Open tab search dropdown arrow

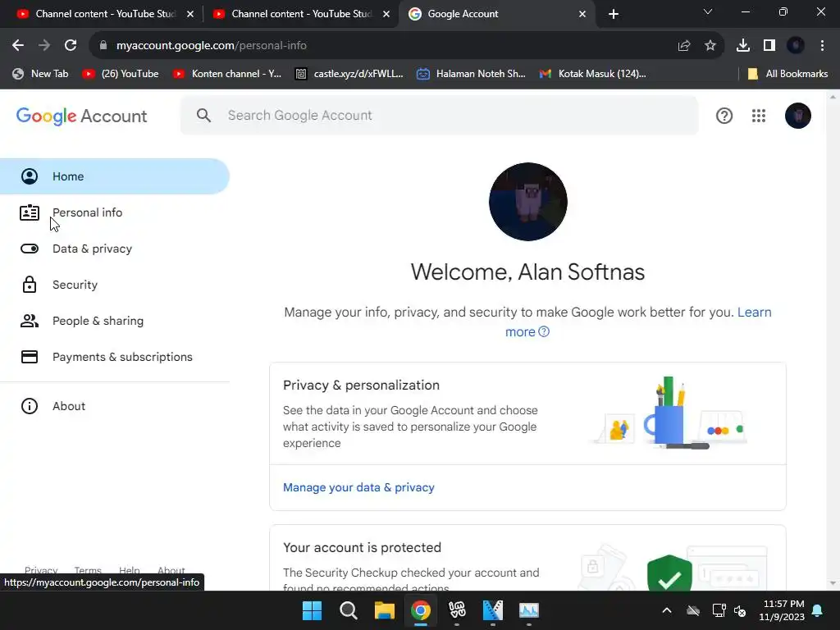point(708,11)
